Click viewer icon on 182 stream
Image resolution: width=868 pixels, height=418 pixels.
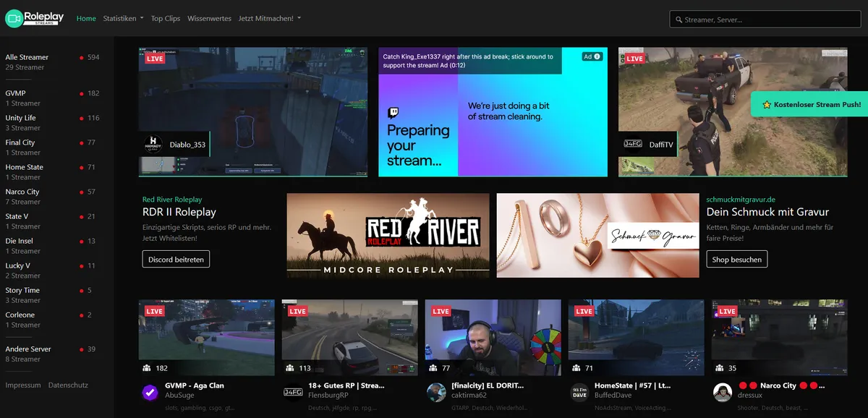point(147,368)
